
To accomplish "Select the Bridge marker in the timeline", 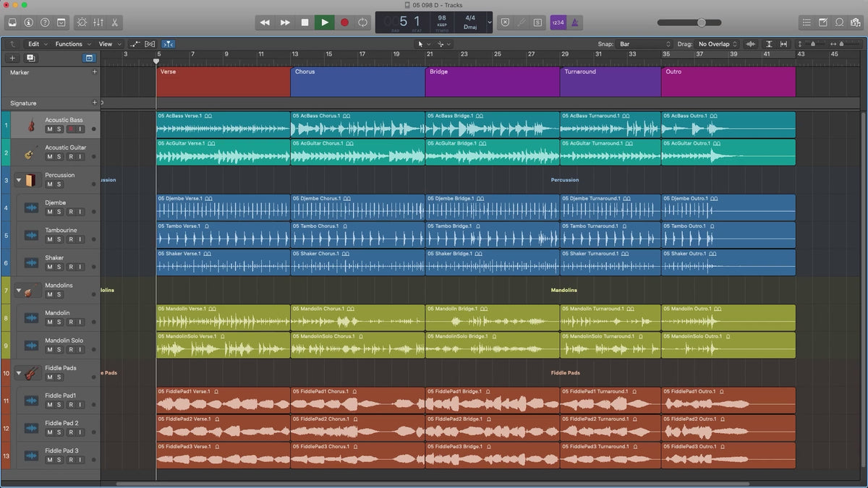I will [492, 81].
